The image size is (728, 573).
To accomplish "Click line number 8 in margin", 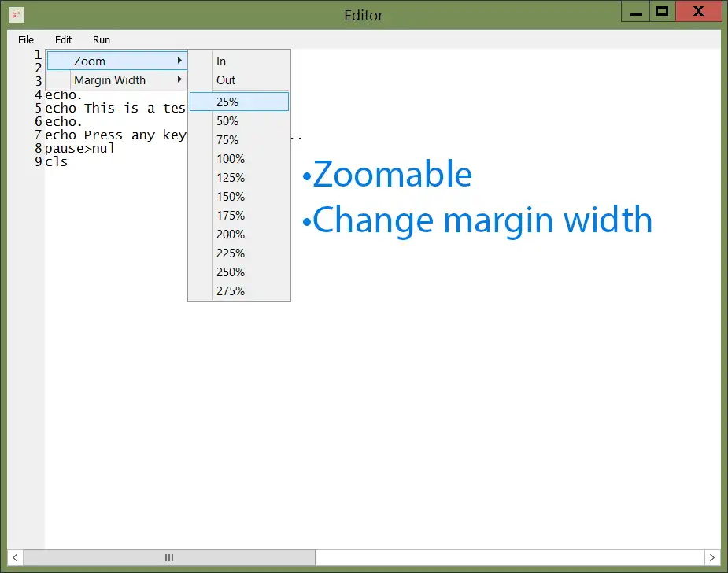I will click(39, 149).
